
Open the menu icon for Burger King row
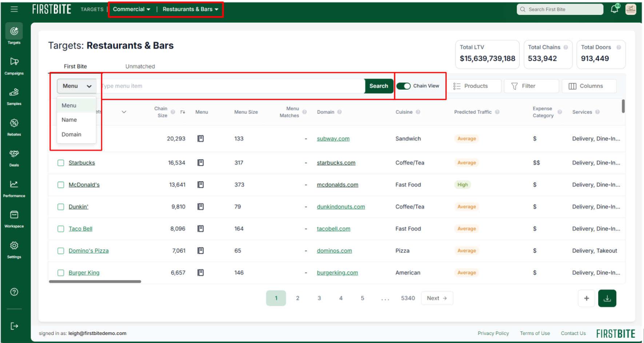click(x=200, y=272)
